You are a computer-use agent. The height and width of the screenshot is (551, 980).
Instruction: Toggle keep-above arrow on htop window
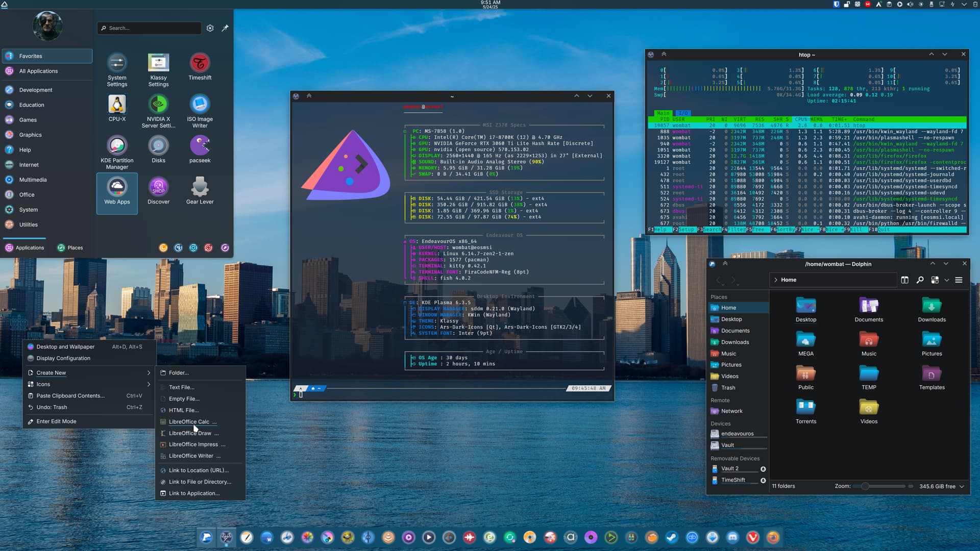pyautogui.click(x=664, y=54)
